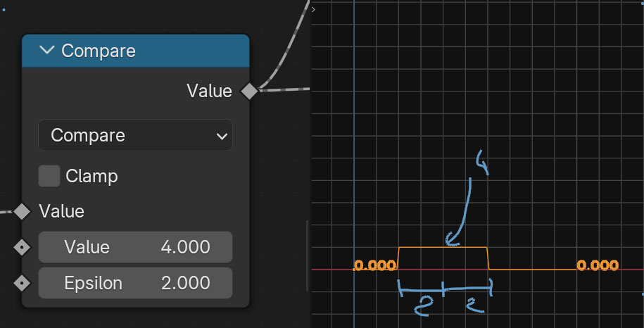Click the handwritten 4 above the arrow
This screenshot has width=644, height=328.
coord(482,163)
